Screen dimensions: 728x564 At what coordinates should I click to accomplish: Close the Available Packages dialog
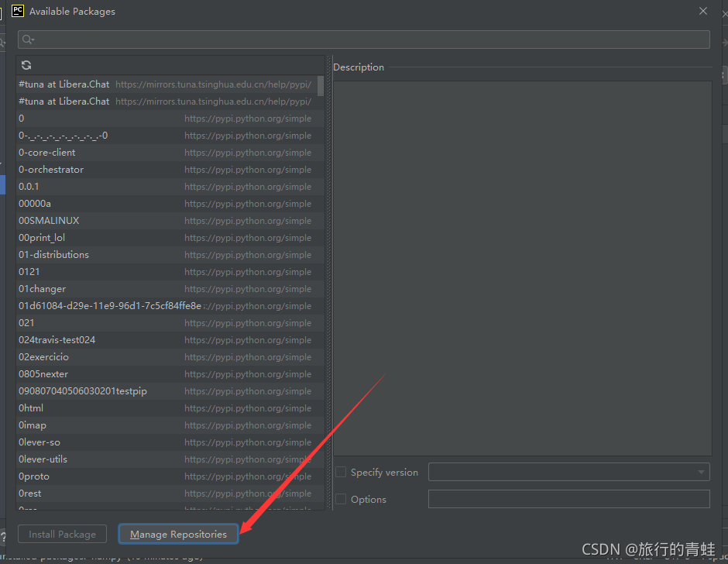[x=702, y=11]
